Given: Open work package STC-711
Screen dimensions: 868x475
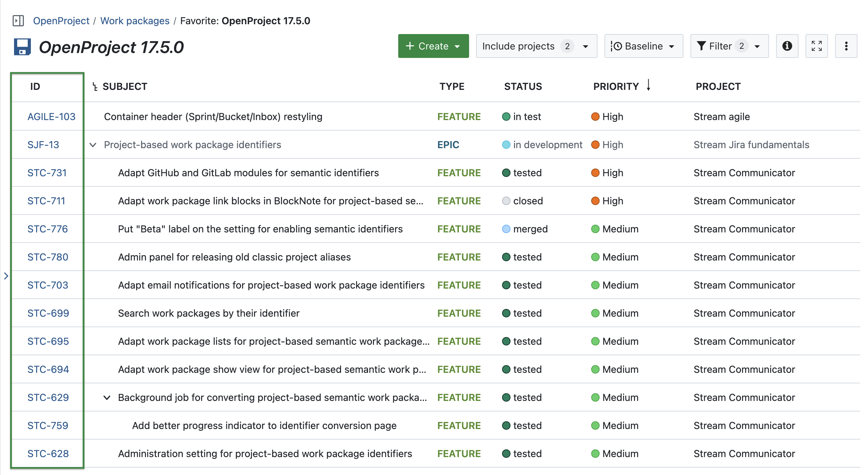Looking at the screenshot, I should [46, 201].
